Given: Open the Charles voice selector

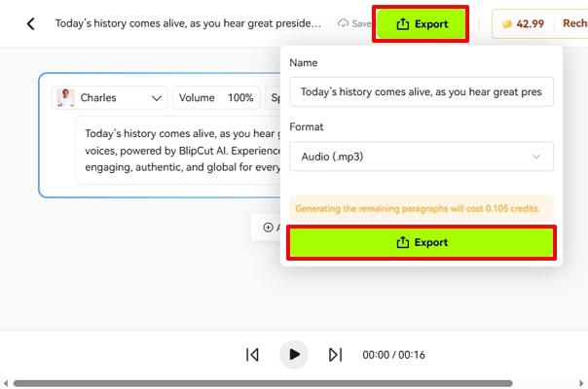Looking at the screenshot, I should [109, 98].
